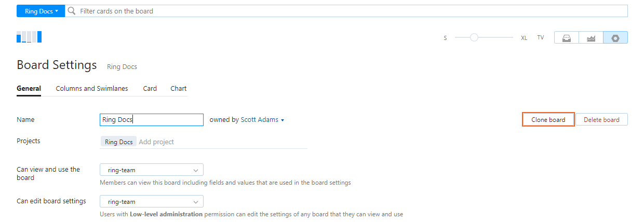Select the General tab
The width and height of the screenshot is (644, 222).
tap(29, 89)
